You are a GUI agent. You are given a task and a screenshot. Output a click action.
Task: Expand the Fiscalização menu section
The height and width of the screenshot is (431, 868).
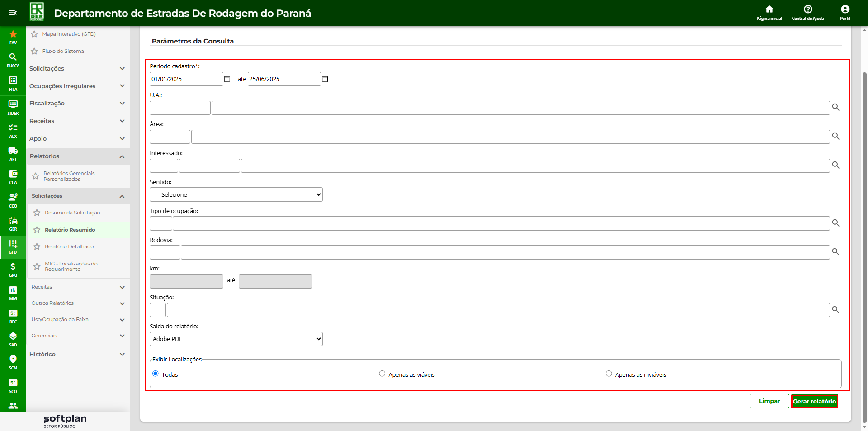77,104
